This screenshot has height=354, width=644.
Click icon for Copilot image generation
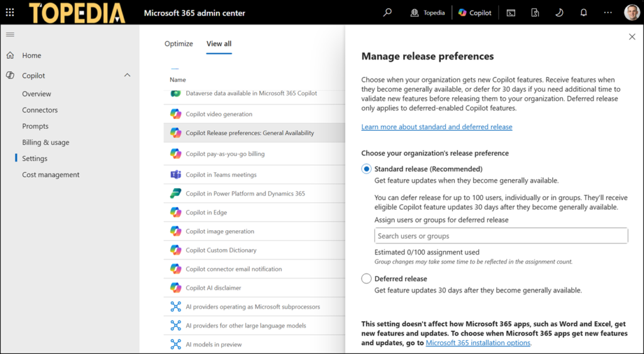click(x=176, y=231)
